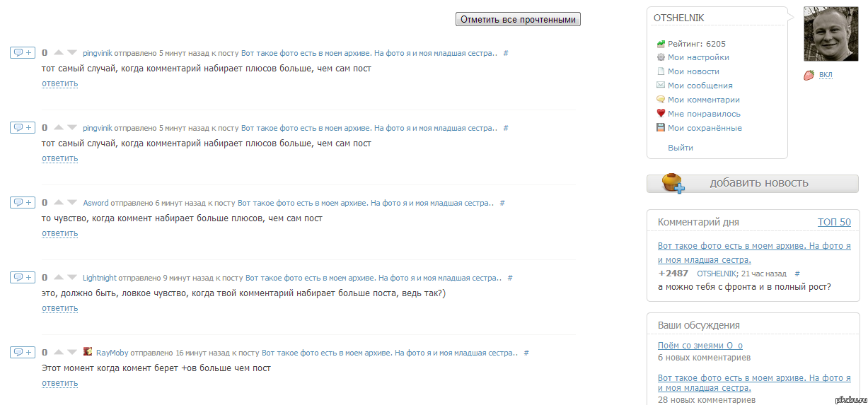The image size is (868, 405).
Task: Expand the thread icon beside the Lightnight comment
Action: 23,278
